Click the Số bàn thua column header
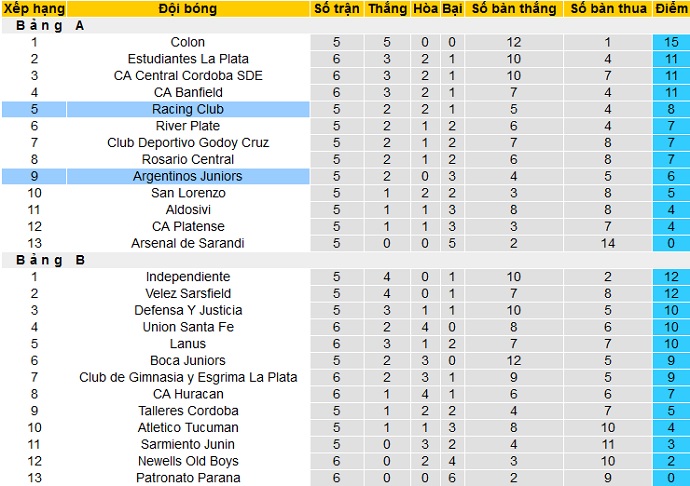Viewport: 690px width, 486px height. [607, 9]
